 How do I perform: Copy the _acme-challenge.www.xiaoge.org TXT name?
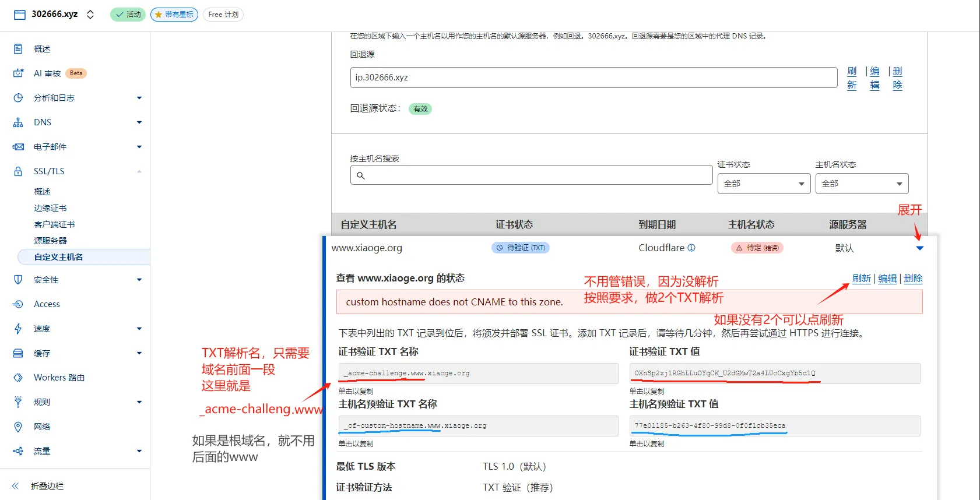[478, 374]
